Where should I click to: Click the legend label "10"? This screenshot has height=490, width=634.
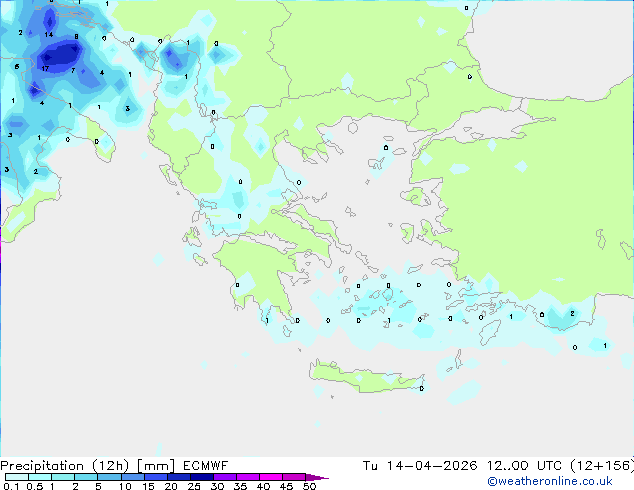[125, 486]
